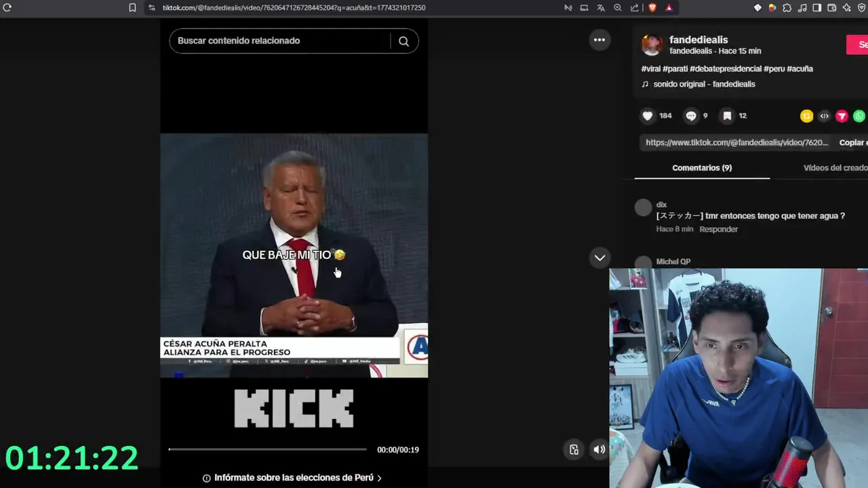Switch to 'Vídeos del creador' tab

835,167
